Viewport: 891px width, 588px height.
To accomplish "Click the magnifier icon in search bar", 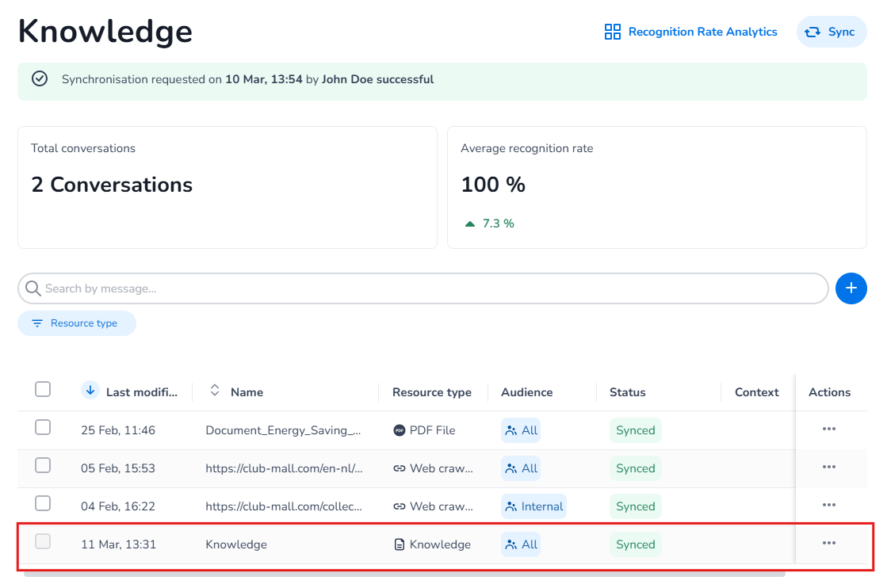I will click(x=33, y=288).
